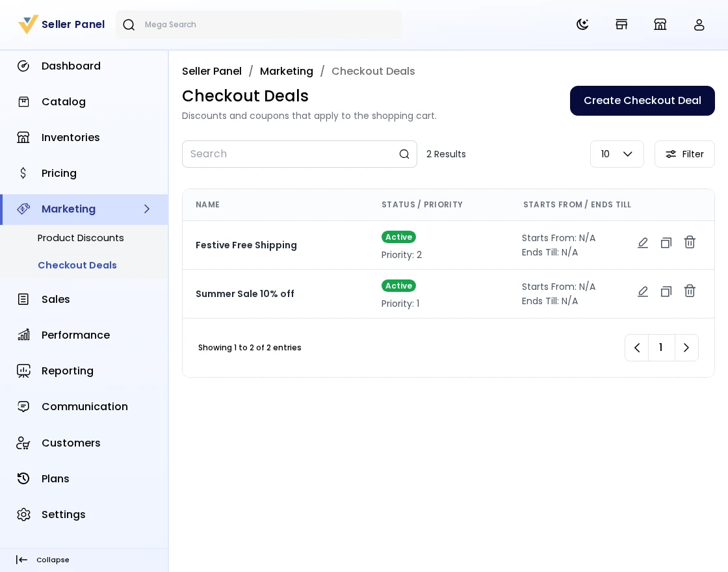Open the Filter button

coord(684,154)
